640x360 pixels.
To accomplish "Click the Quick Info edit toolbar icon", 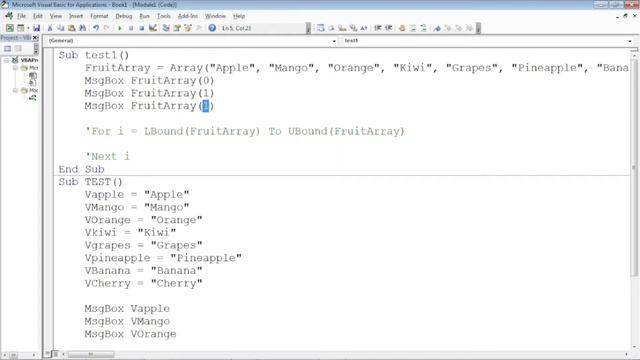I will [342, 28].
